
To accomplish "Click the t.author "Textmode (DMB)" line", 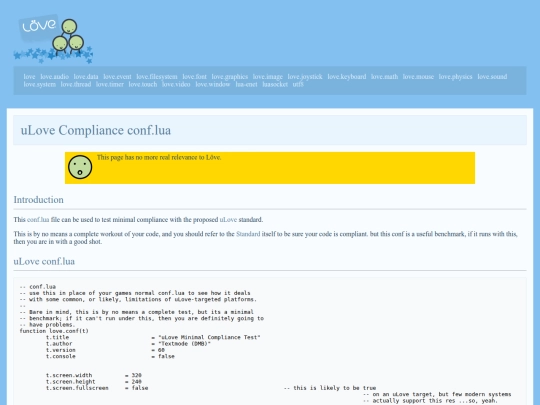I will click(128, 344).
